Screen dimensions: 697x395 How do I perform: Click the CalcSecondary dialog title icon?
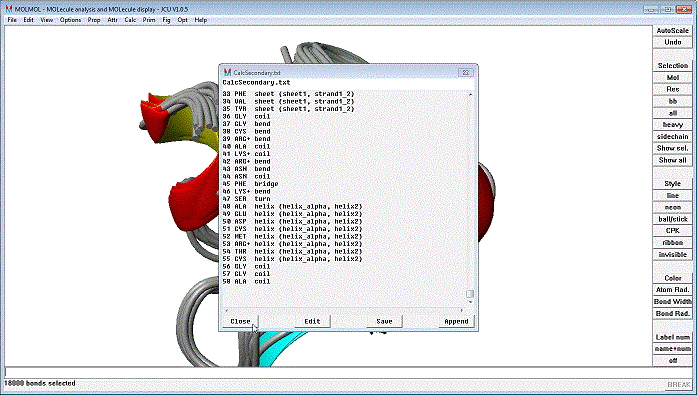pos(228,72)
